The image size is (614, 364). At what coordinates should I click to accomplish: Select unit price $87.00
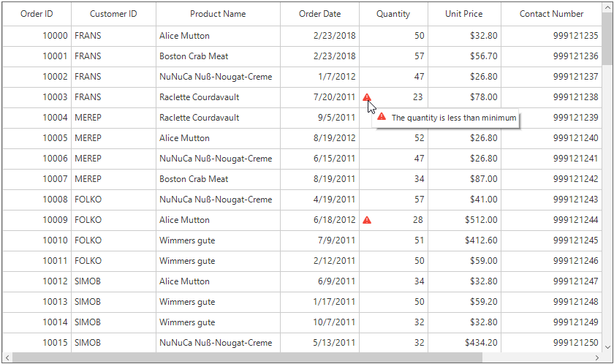point(464,179)
